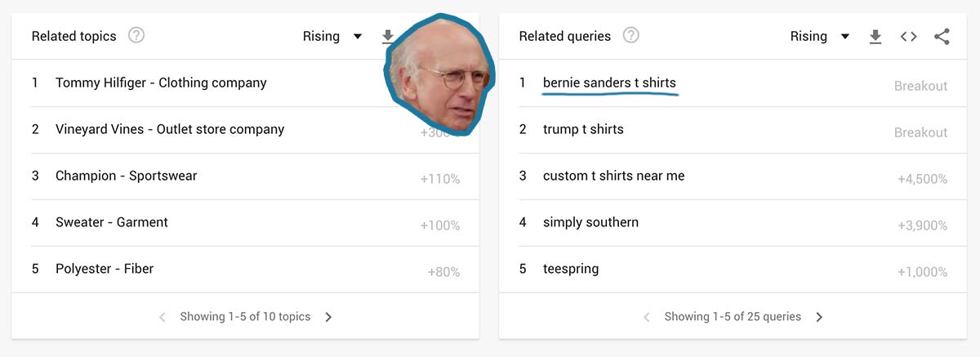The height and width of the screenshot is (357, 980).
Task: Download the Related topics data
Action: 388,37
